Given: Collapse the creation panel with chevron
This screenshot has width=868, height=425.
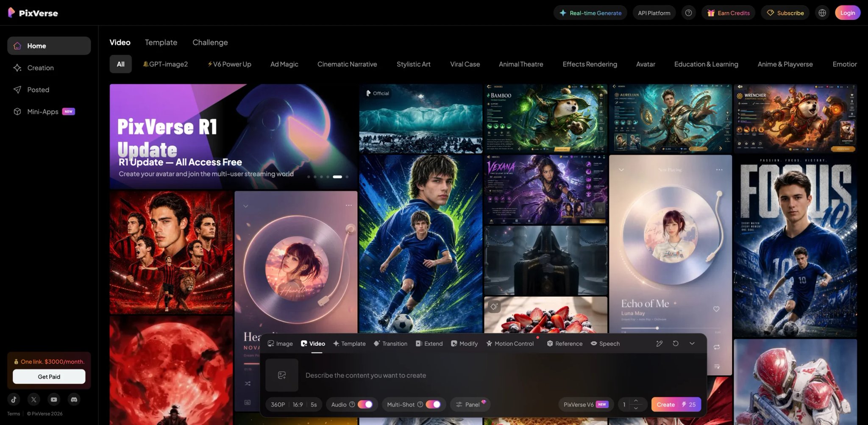Looking at the screenshot, I should point(692,344).
